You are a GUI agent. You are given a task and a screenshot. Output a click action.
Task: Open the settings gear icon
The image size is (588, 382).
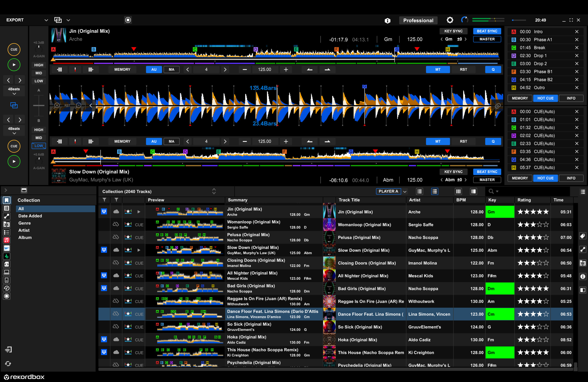click(x=450, y=20)
